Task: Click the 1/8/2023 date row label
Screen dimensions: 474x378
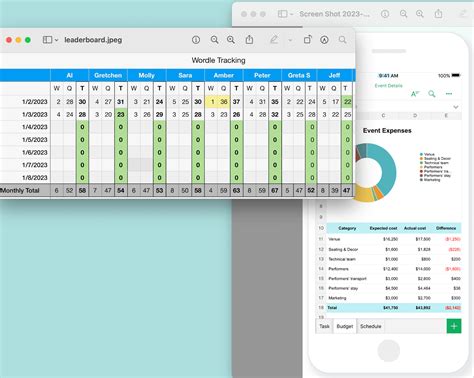Action: [x=35, y=178]
